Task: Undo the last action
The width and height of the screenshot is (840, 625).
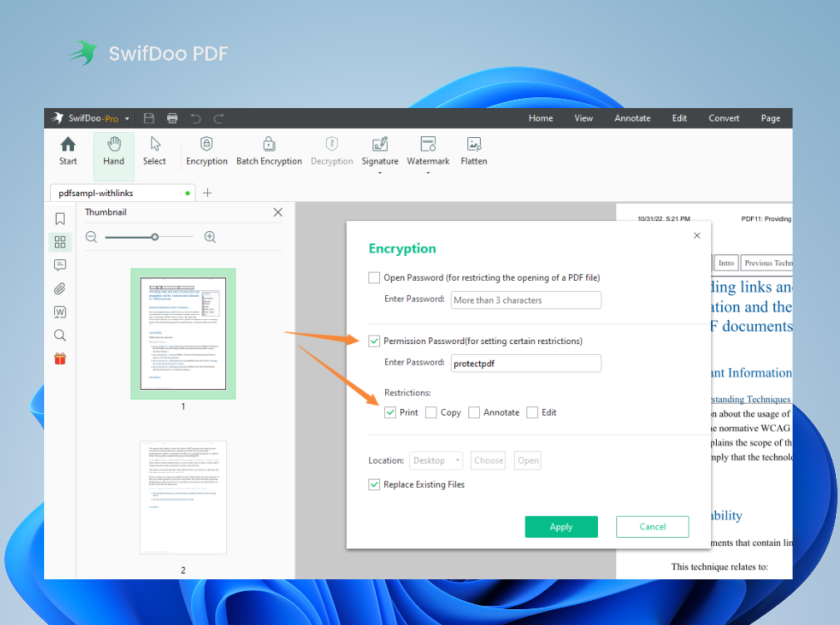Action: [196, 118]
